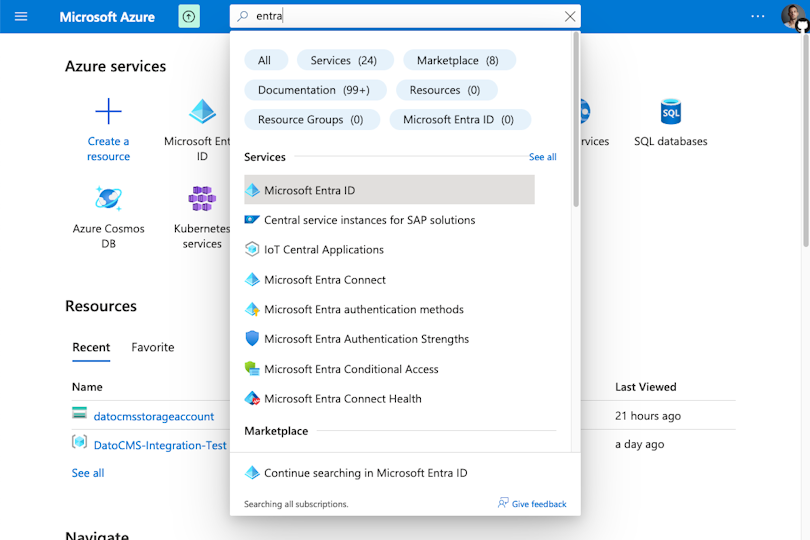The image size is (810, 540).
Task: Click See all next to Services heading
Action: [x=542, y=157]
